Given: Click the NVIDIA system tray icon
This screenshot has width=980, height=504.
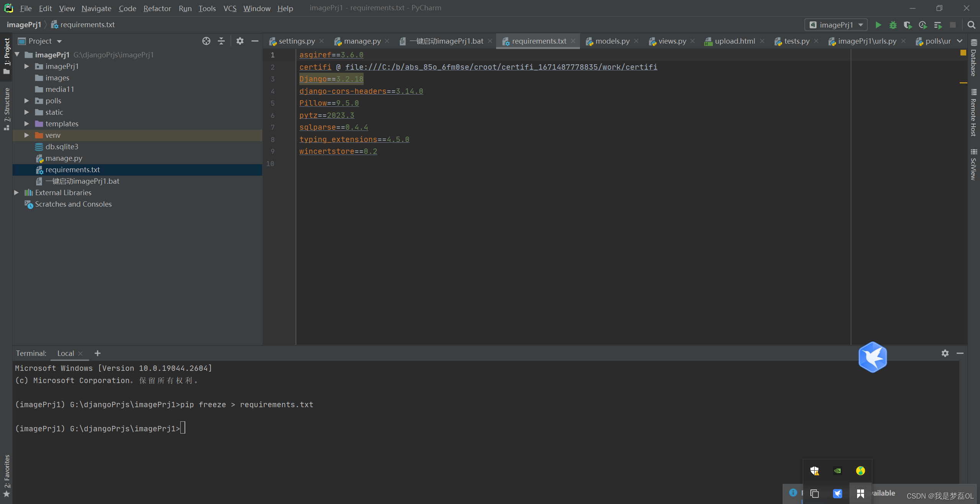Looking at the screenshot, I should click(x=837, y=471).
